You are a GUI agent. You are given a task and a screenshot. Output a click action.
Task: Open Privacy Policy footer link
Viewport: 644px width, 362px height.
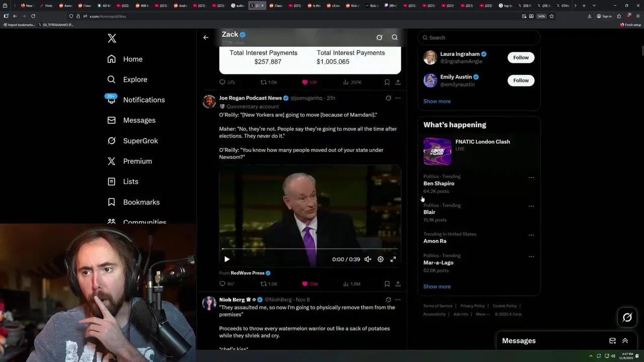tap(472, 306)
